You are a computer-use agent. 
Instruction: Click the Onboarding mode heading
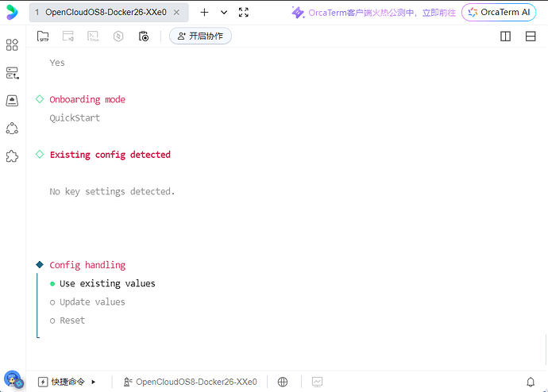coord(87,99)
